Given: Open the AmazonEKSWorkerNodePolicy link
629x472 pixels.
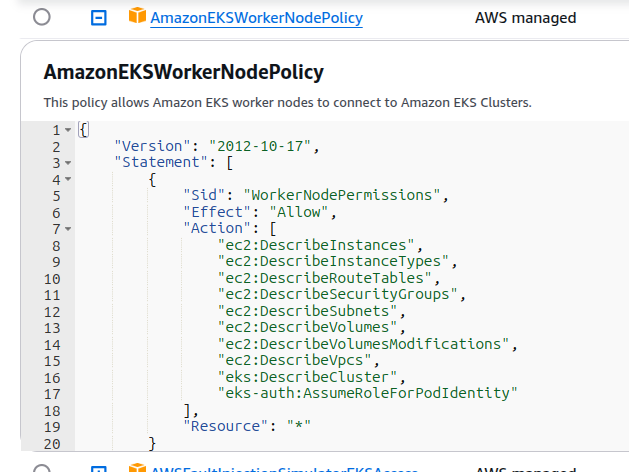Looking at the screenshot, I should click(256, 18).
